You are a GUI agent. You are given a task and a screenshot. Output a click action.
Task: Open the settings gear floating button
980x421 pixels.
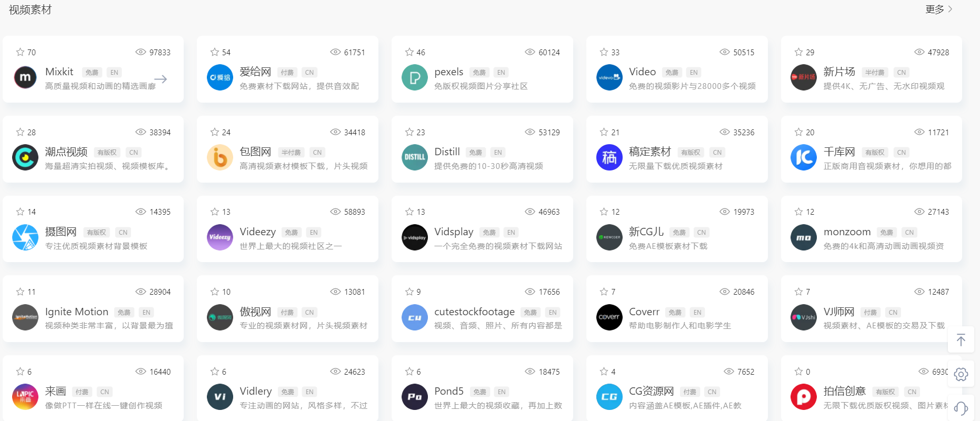[x=961, y=374]
